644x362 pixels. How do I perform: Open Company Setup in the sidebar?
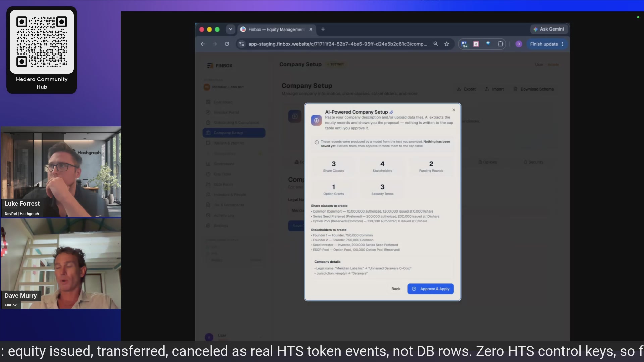click(x=234, y=133)
